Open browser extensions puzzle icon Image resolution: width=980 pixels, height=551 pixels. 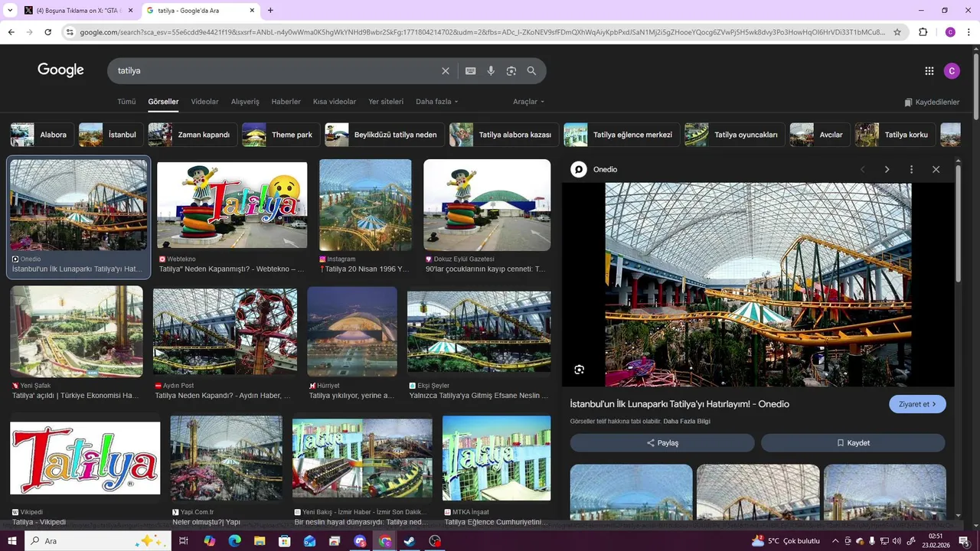[x=923, y=32]
